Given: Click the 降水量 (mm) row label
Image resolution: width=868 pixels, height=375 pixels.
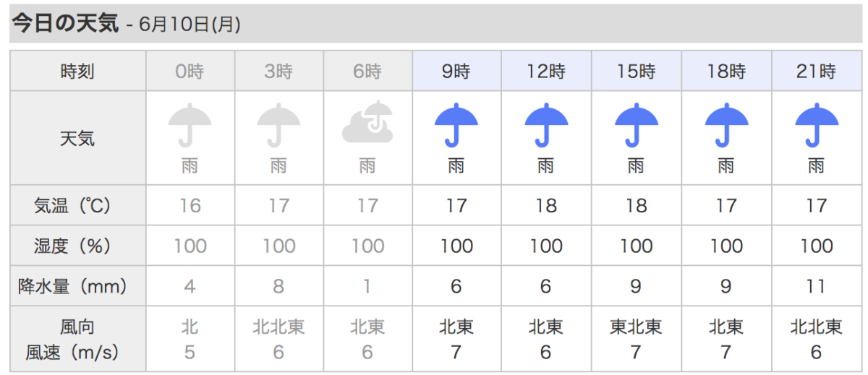Looking at the screenshot, I should tap(78, 287).
